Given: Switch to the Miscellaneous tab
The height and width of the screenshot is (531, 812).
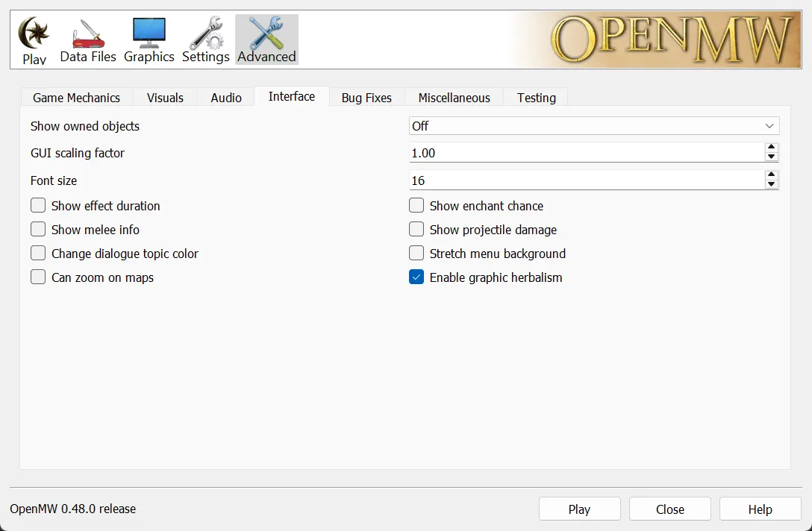Looking at the screenshot, I should [455, 98].
